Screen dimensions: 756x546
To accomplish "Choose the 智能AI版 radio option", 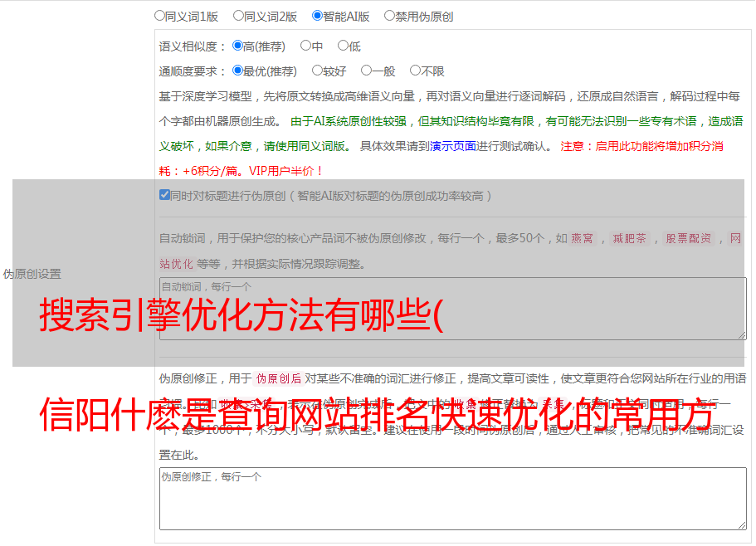I will 317,16.
